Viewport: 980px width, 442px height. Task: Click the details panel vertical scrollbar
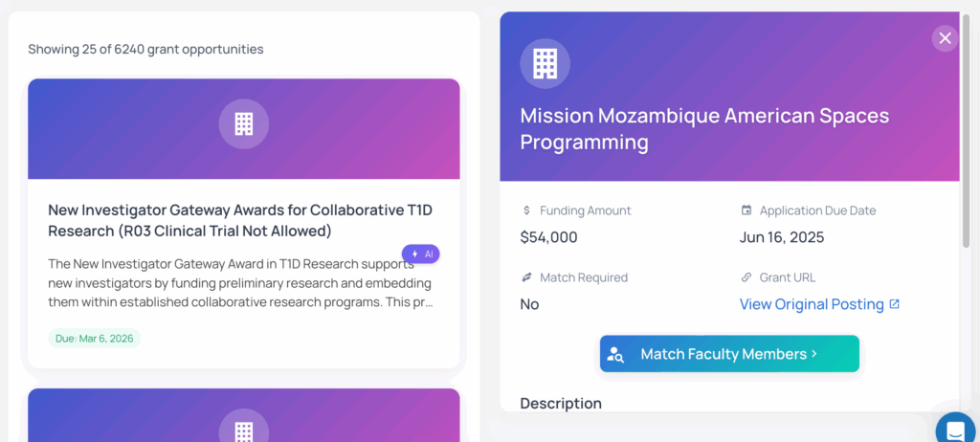(966, 144)
